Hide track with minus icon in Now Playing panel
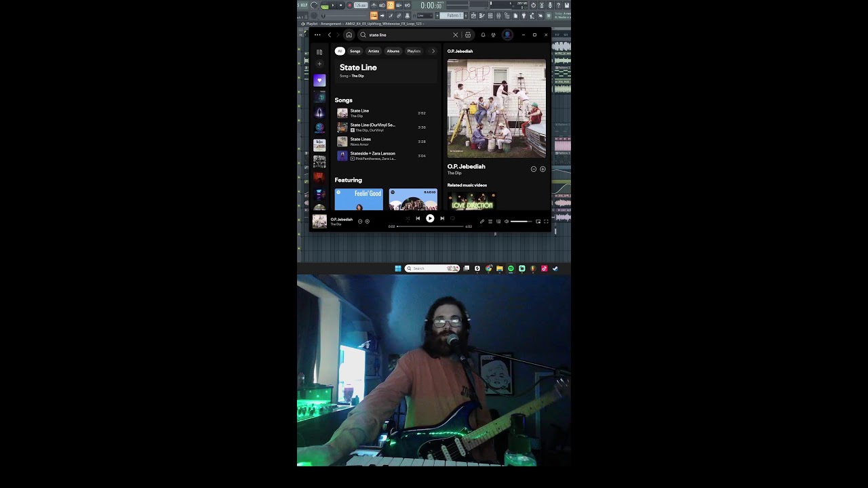Screen dimensions: 868x488 pos(534,169)
